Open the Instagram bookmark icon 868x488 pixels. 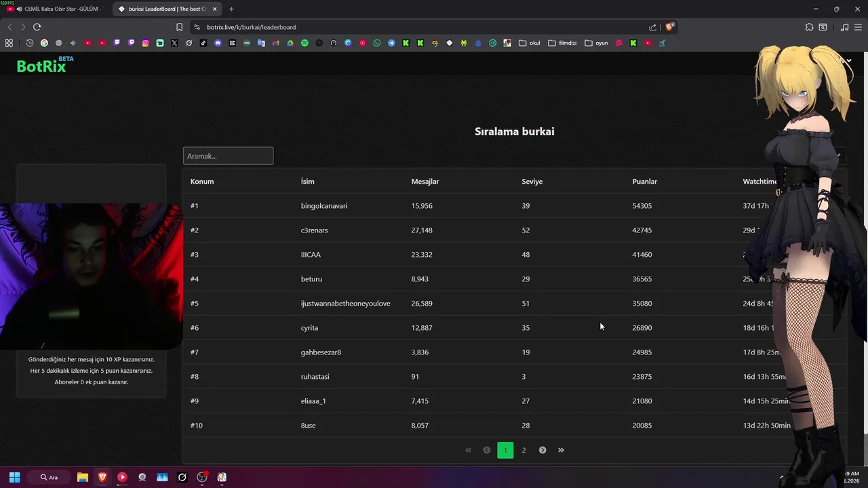click(145, 43)
